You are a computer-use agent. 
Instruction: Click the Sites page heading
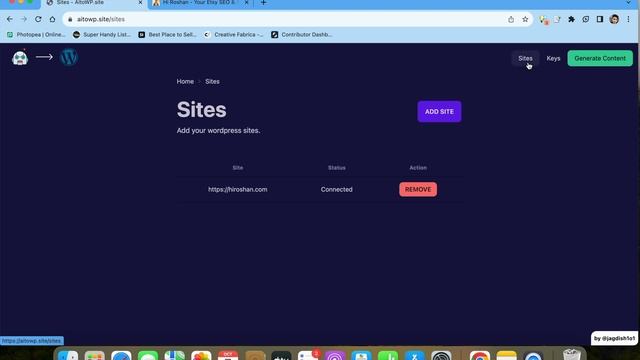click(x=201, y=110)
